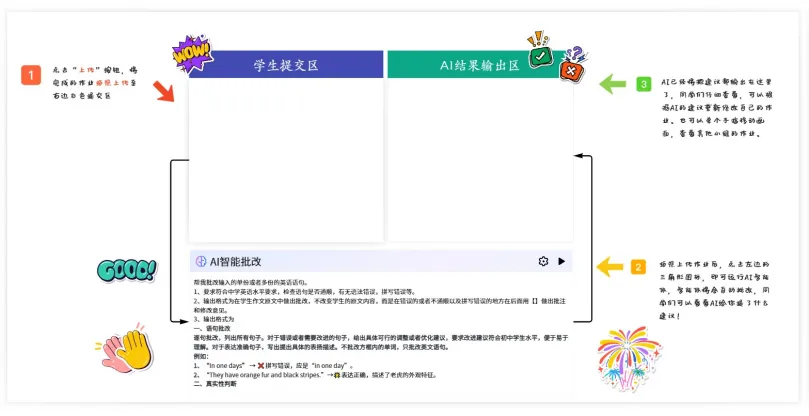The image size is (809, 416).
Task: Click the first prompt line '帮我批改输入的单份或者多份的英语语句。'
Action: coord(251,282)
